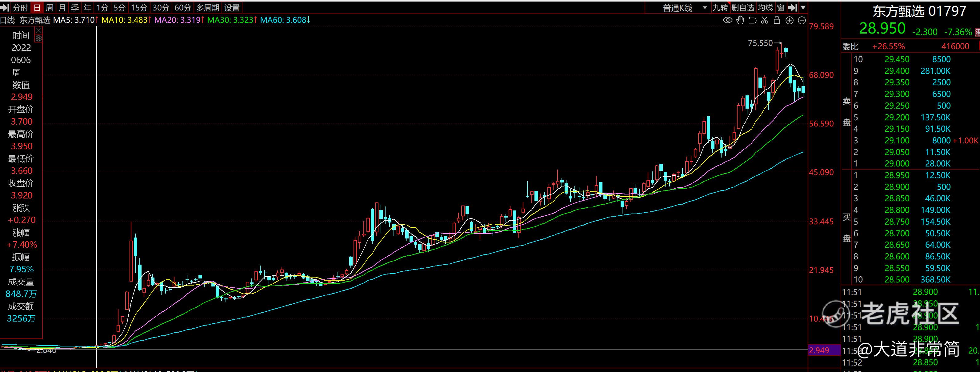Select buy level 10 price 28.500

(x=897, y=280)
